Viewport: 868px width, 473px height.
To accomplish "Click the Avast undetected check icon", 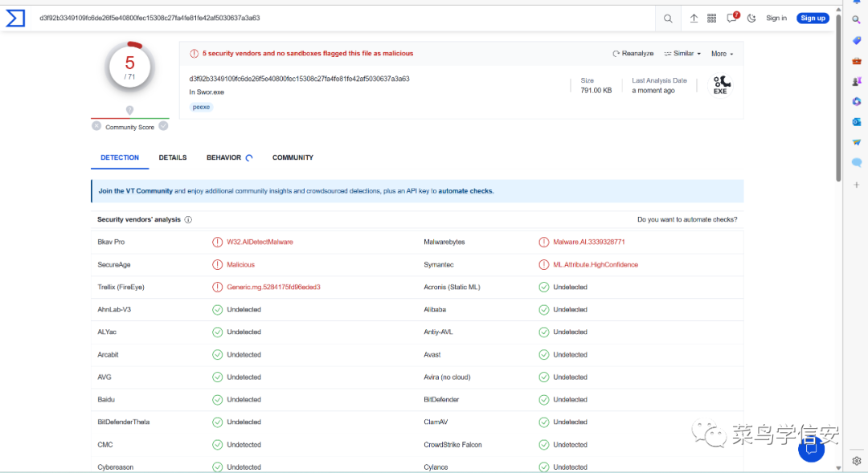I will coord(544,355).
